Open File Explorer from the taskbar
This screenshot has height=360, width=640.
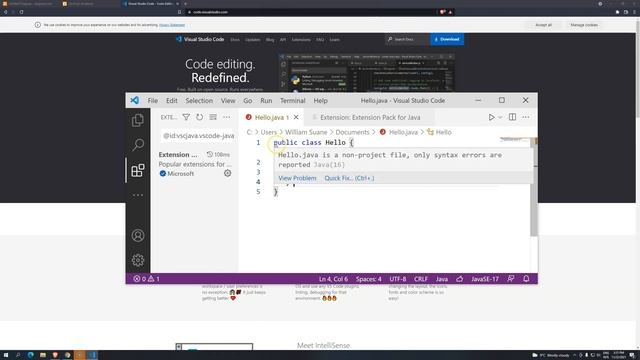coord(43,355)
